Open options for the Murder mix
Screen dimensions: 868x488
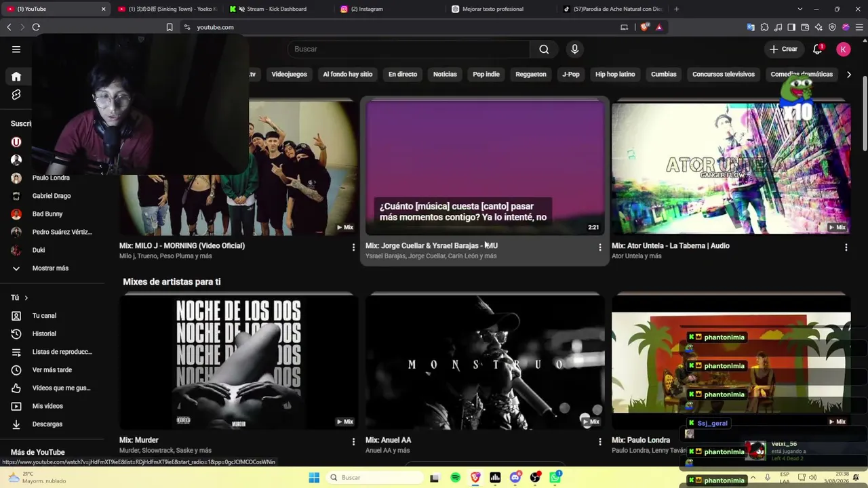click(353, 442)
